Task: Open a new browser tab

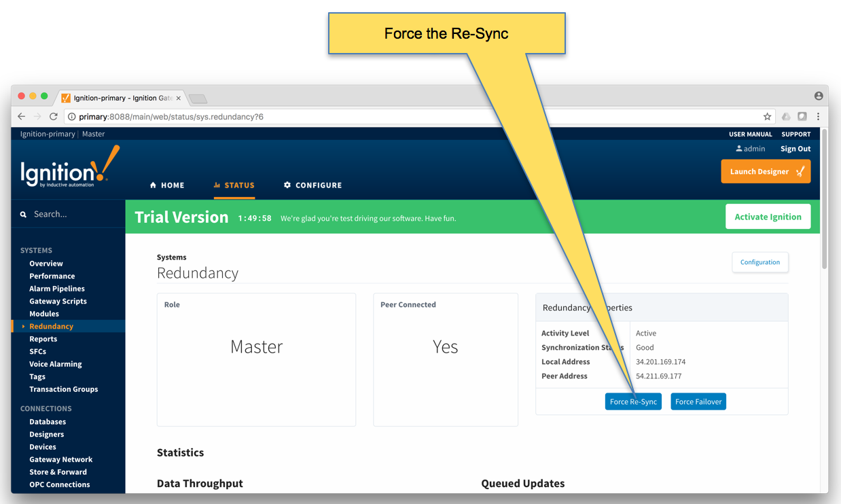Action: [198, 98]
